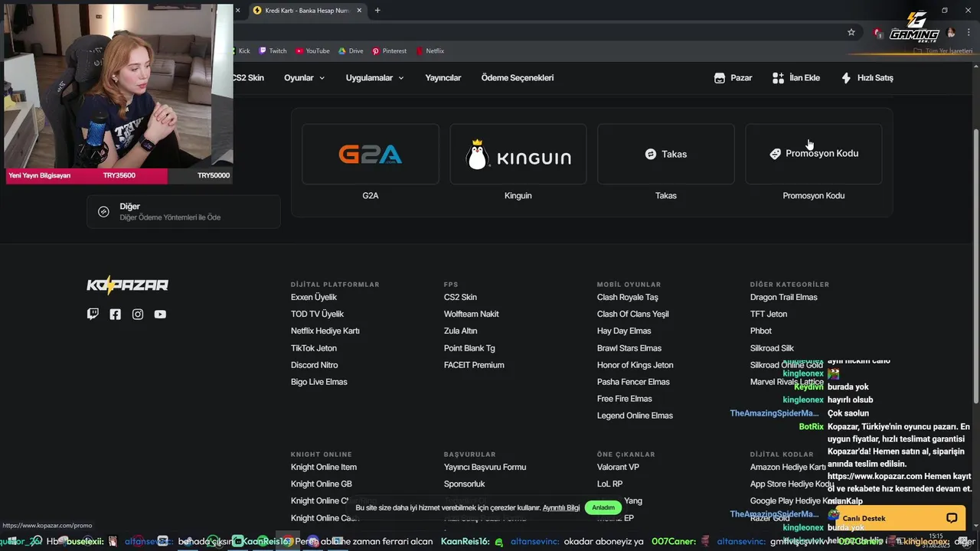Open Bigo Live Elmas link
The image size is (980, 551).
tap(319, 382)
